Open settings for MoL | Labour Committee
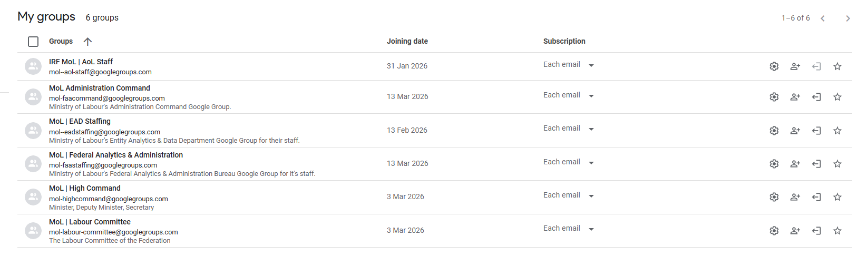The height and width of the screenshot is (256, 868). 774,231
